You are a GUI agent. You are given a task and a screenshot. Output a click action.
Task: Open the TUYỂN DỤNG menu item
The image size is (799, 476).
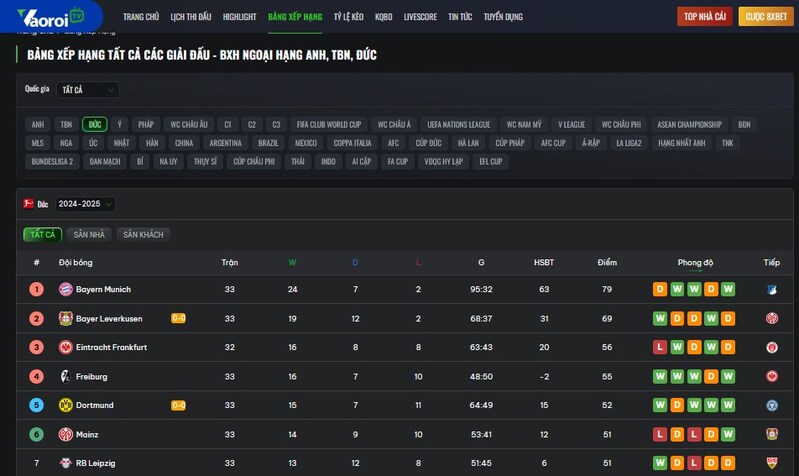pos(503,17)
